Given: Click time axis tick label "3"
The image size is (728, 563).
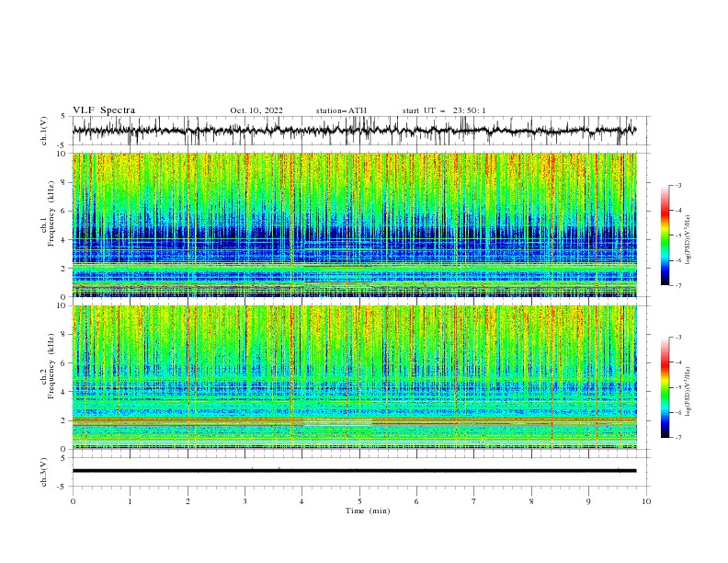Looking at the screenshot, I should [x=245, y=501].
